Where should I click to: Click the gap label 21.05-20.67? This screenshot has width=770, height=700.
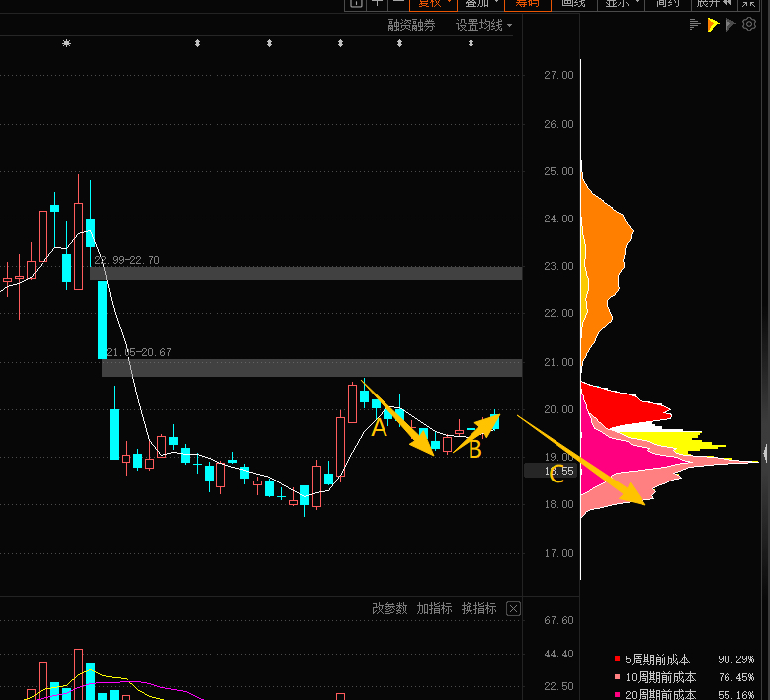[x=139, y=352]
